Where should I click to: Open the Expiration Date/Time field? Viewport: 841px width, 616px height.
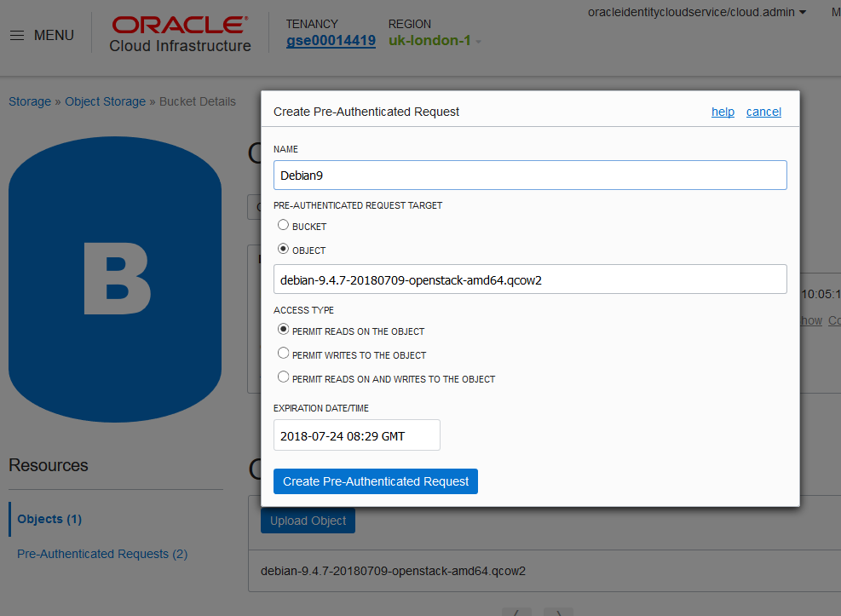click(x=357, y=435)
